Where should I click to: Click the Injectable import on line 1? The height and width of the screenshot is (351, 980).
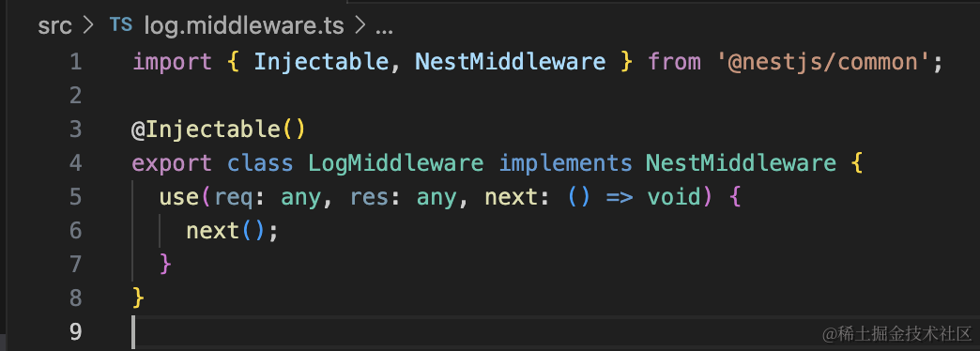(x=321, y=62)
